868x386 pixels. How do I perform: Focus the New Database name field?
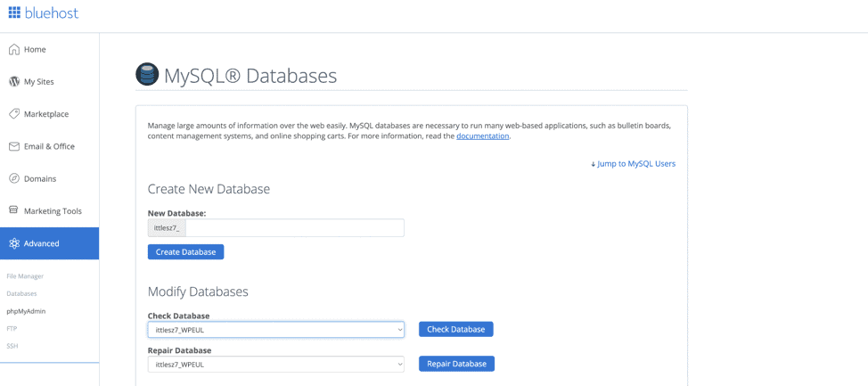(x=295, y=228)
